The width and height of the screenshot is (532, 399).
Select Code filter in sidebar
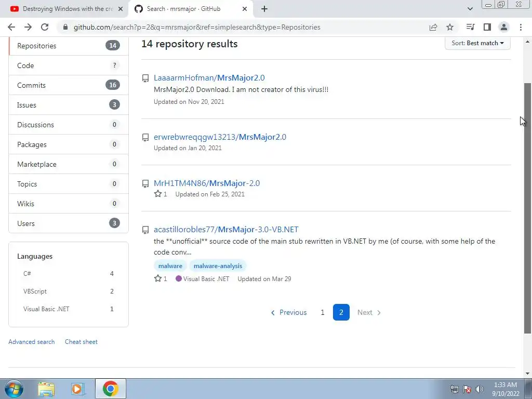(69, 65)
